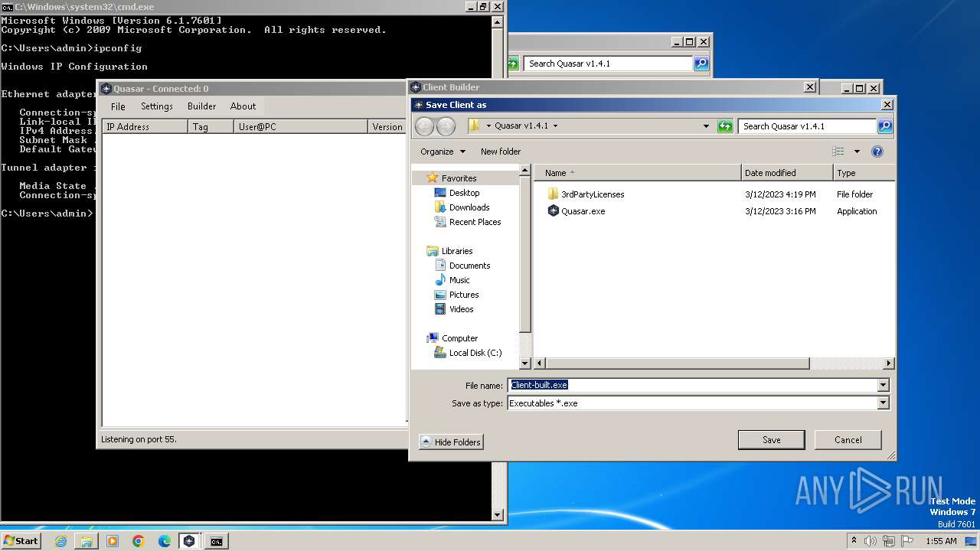Expand Quasar v1.4.1 breadcrumb arrow
The height and width of the screenshot is (551, 980).
pyautogui.click(x=556, y=126)
